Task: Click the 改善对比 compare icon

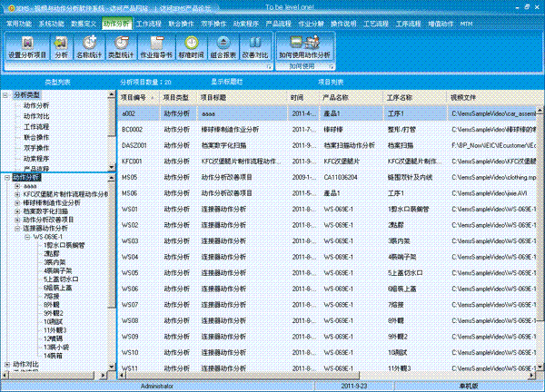Action: 255,47
